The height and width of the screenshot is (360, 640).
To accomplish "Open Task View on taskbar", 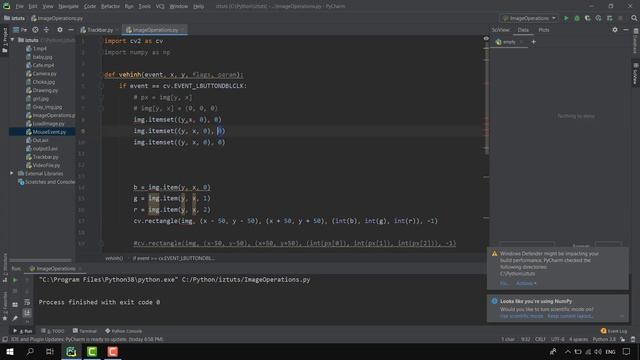I will pos(50,351).
